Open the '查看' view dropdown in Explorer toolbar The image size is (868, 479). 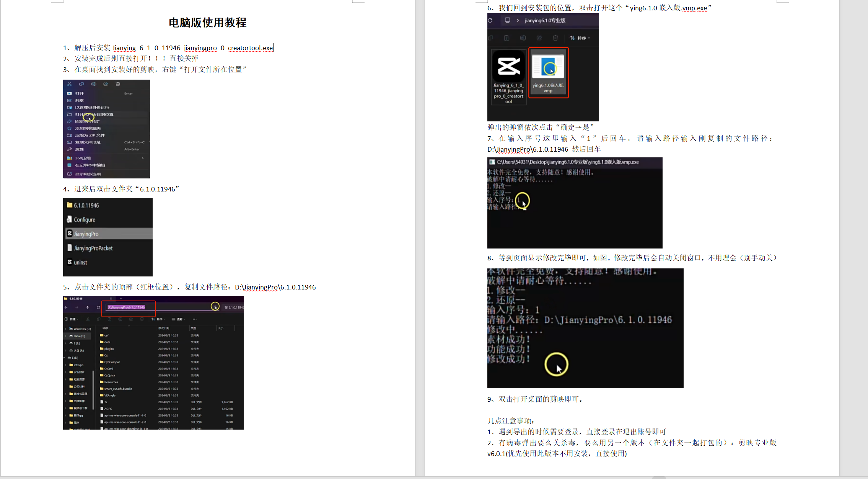click(179, 319)
